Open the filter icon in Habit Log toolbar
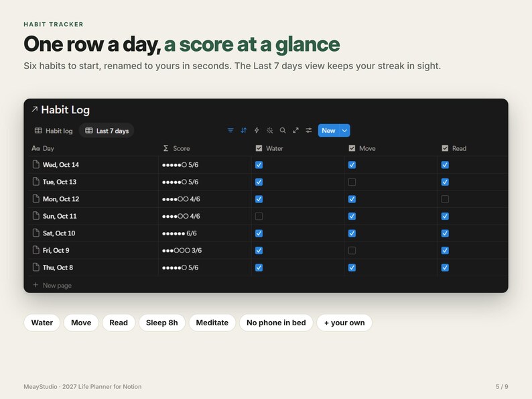This screenshot has height=399, width=532. (x=230, y=130)
